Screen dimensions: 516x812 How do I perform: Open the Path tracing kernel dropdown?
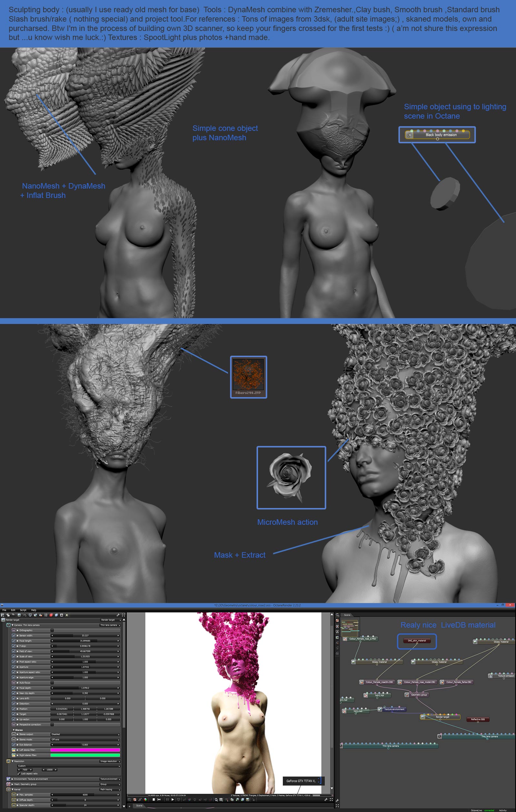110,789
